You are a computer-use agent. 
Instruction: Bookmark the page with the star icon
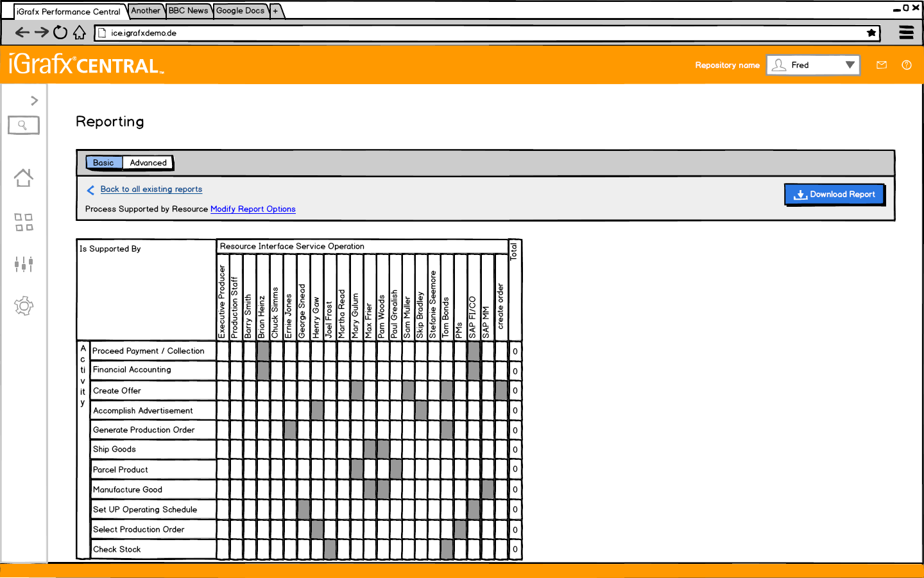[x=871, y=32]
